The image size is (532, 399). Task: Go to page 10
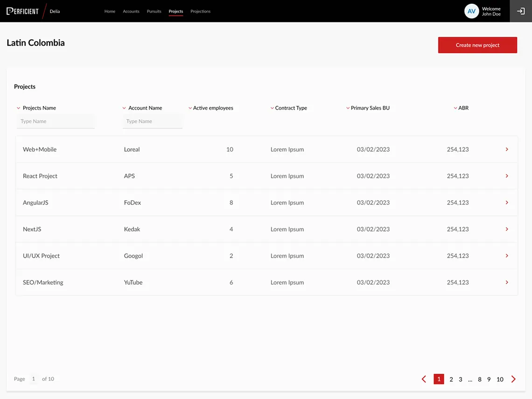click(x=500, y=379)
